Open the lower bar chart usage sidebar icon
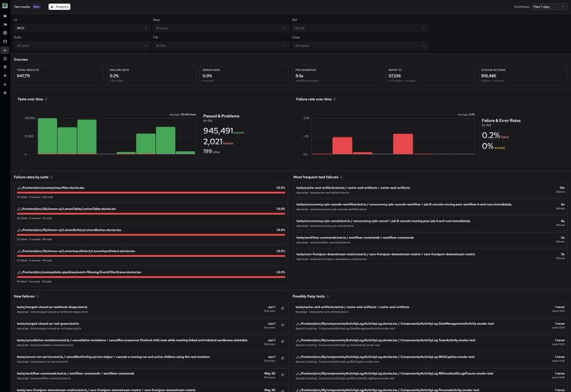The height and width of the screenshot is (392, 571). pyautogui.click(x=5, y=84)
